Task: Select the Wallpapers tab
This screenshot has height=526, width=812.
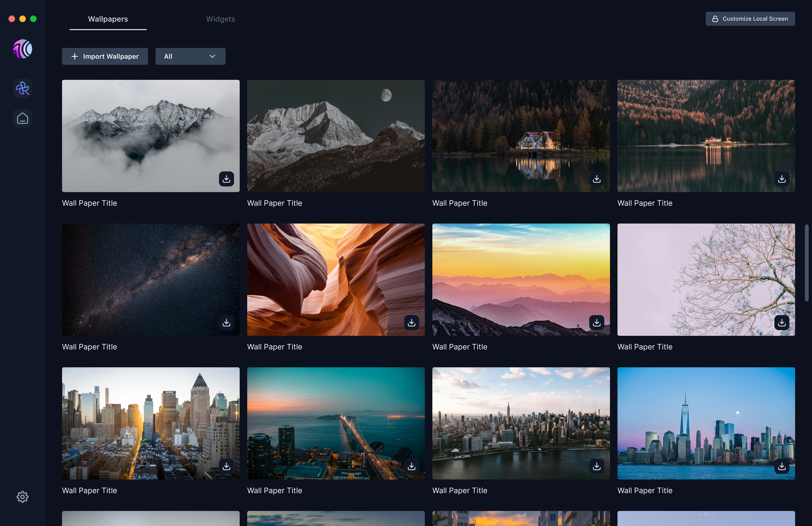Action: [x=108, y=19]
